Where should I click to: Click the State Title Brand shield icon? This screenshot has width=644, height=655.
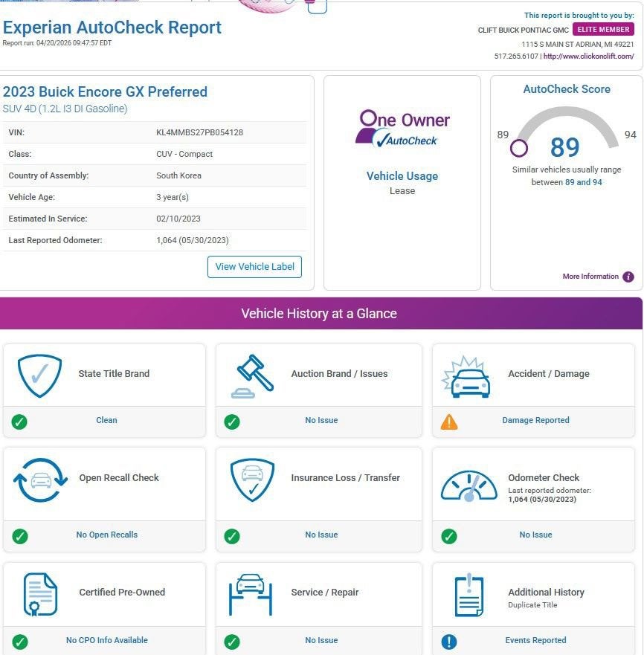tap(39, 375)
